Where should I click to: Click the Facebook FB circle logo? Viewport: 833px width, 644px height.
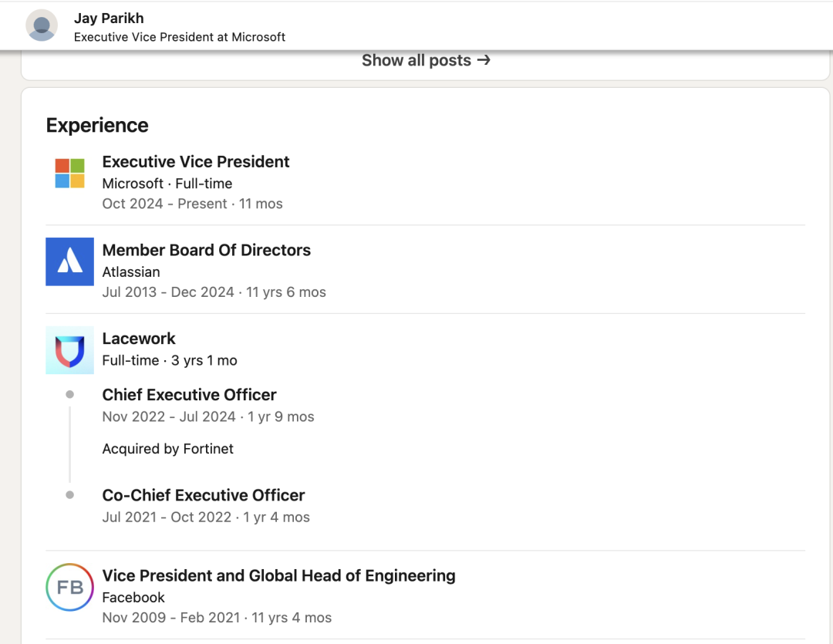[x=69, y=587]
